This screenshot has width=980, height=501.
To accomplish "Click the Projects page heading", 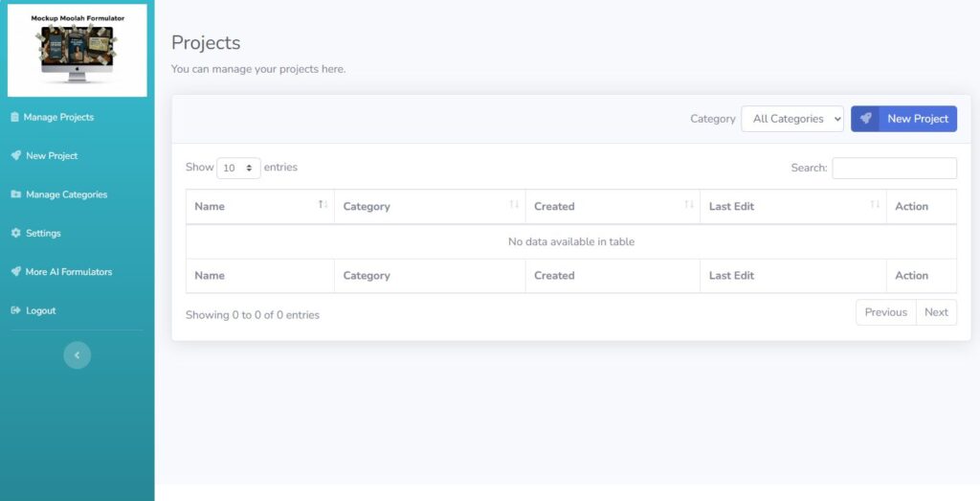I will (206, 42).
